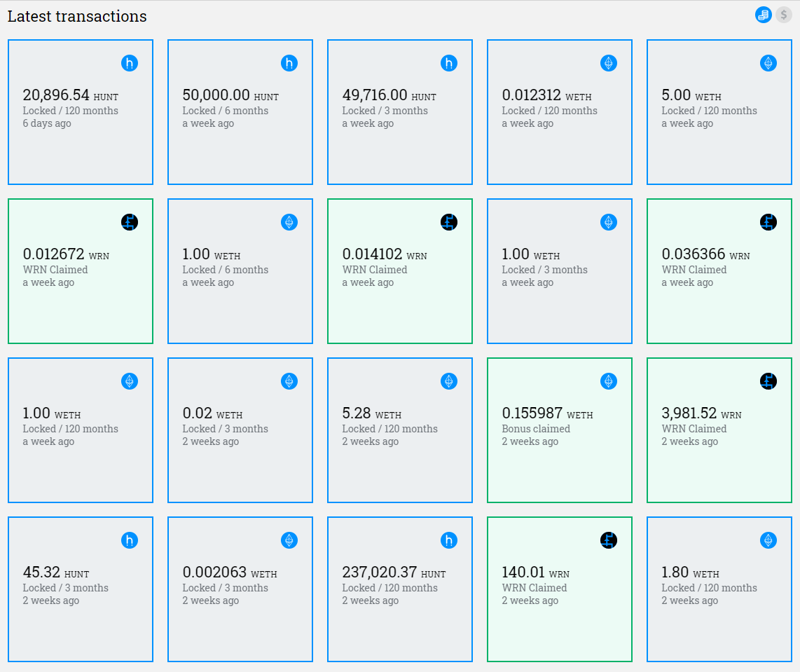Click WETH icon on 1.00 WETH 3 months card

click(609, 222)
